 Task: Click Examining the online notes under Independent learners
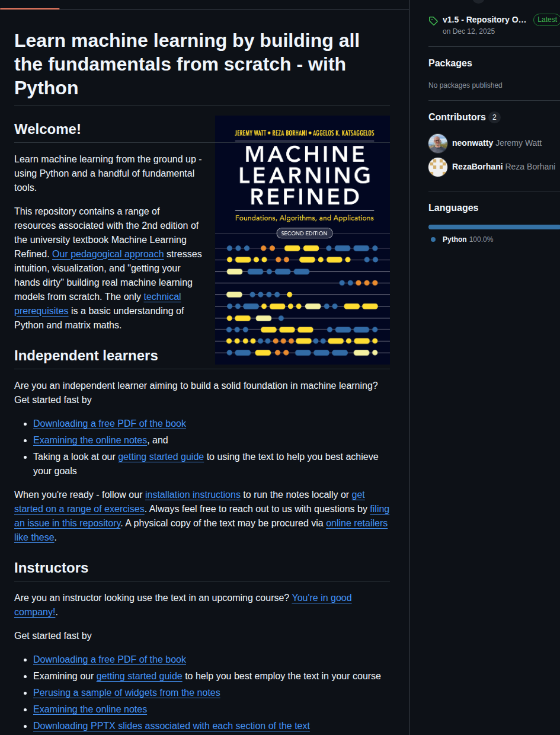90,440
